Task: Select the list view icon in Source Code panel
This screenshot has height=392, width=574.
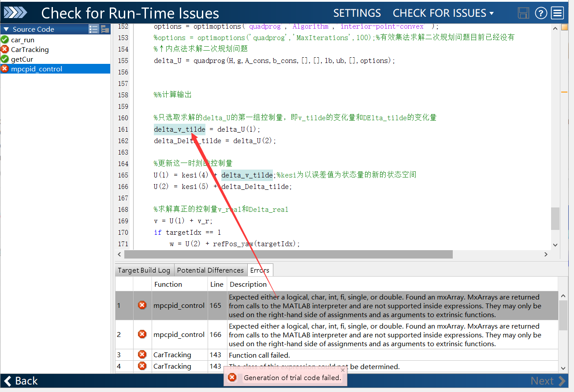Action: (93, 29)
